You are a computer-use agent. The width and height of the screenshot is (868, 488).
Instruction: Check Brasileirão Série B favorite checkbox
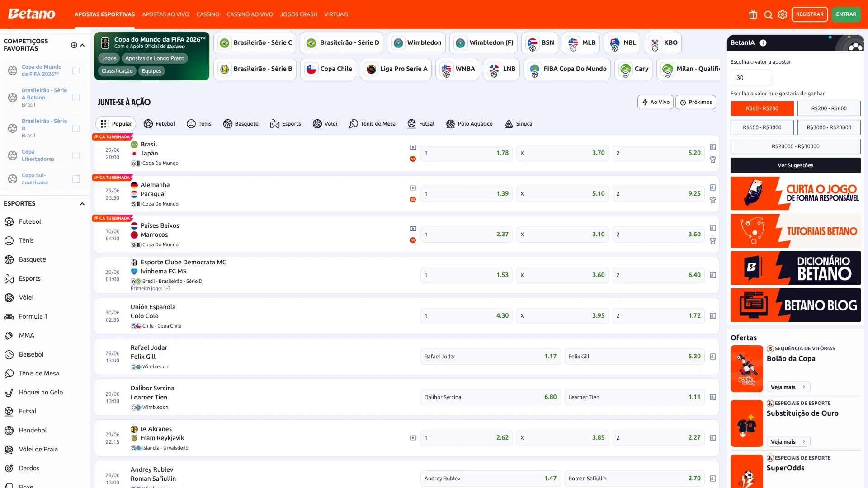point(76,128)
